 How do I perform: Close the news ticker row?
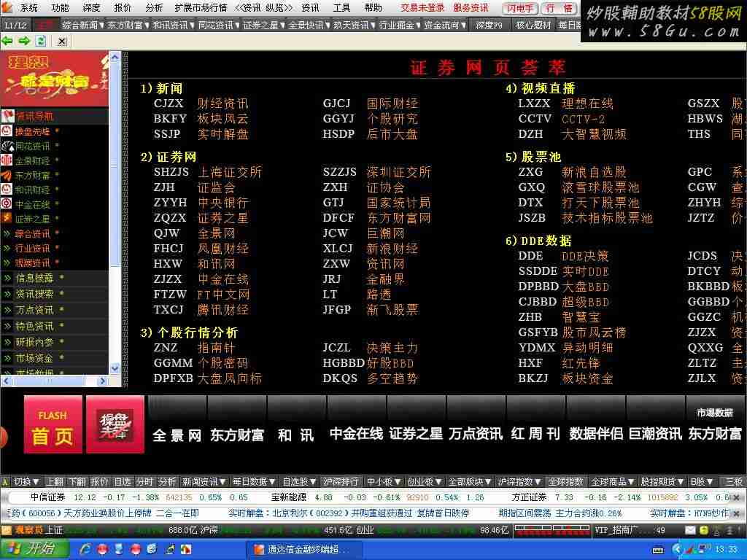[x=737, y=513]
